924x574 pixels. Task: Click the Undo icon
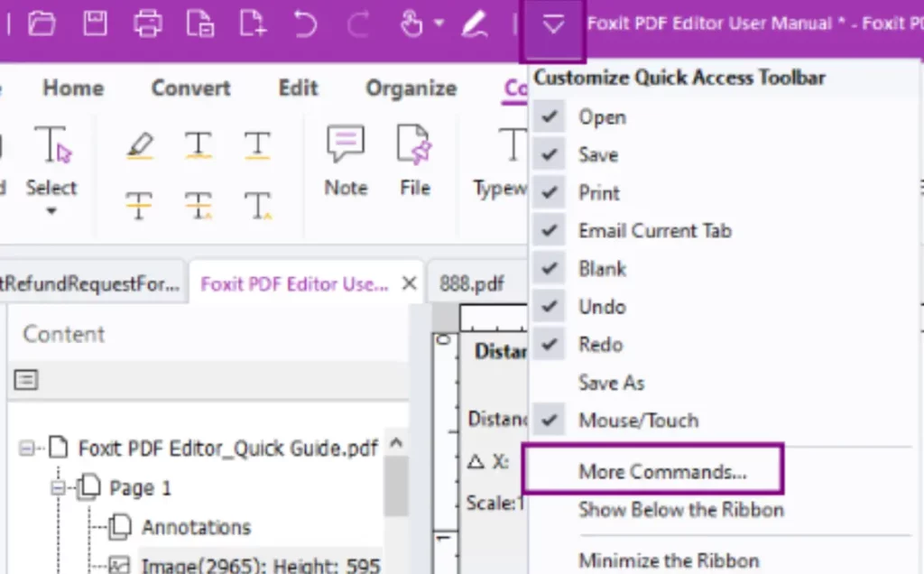coord(305,23)
